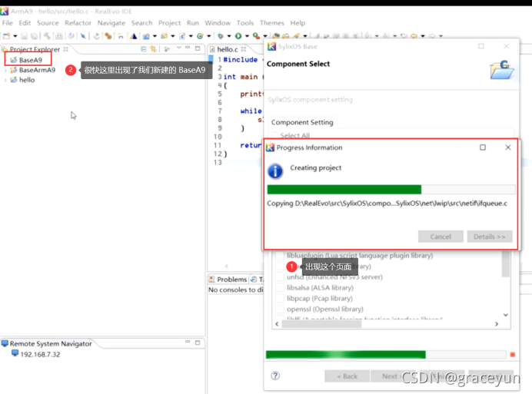Image resolution: width=532 pixels, height=394 pixels.
Task: Close the hello.c editor tab with its X
Action: (243, 49)
